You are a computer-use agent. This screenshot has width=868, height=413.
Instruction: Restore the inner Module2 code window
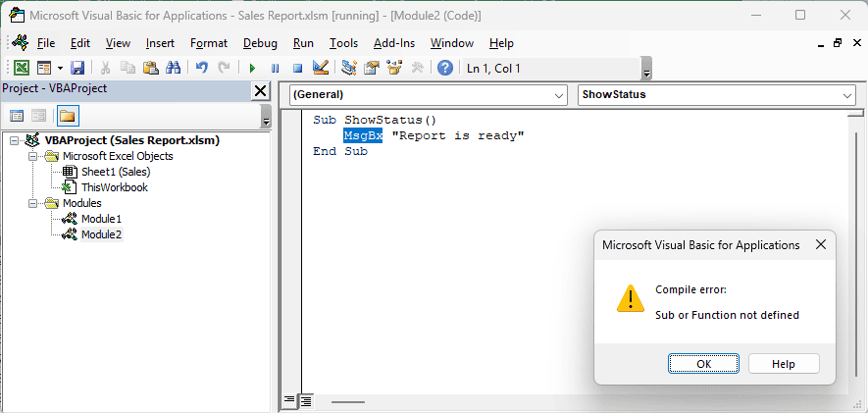pyautogui.click(x=838, y=43)
